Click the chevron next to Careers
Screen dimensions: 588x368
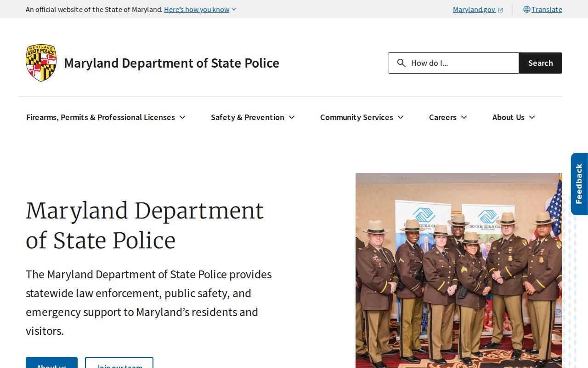464,117
